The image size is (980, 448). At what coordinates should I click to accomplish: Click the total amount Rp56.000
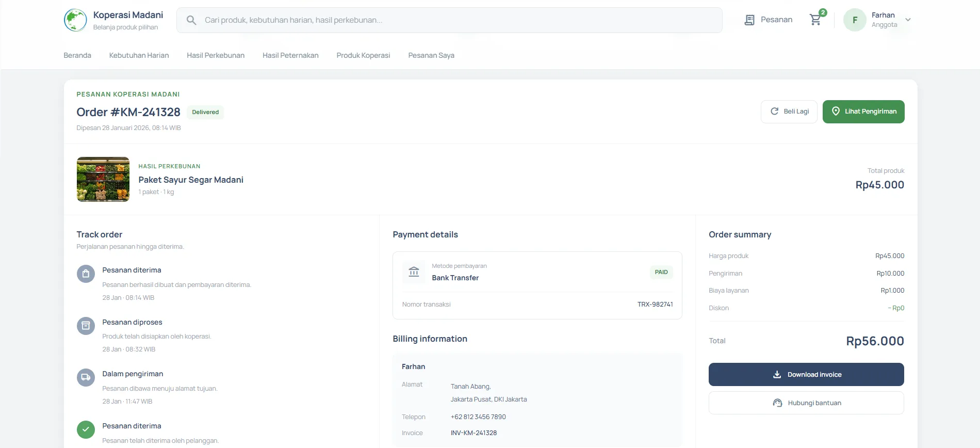coord(875,341)
